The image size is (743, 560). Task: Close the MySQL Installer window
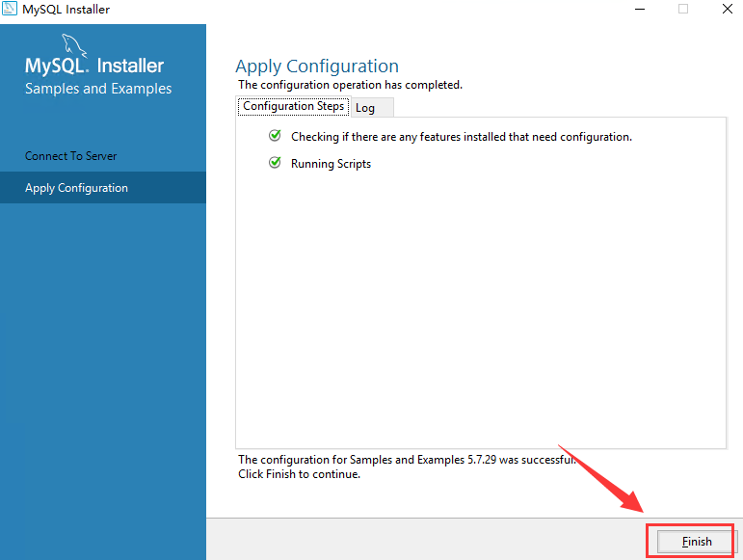click(x=728, y=9)
